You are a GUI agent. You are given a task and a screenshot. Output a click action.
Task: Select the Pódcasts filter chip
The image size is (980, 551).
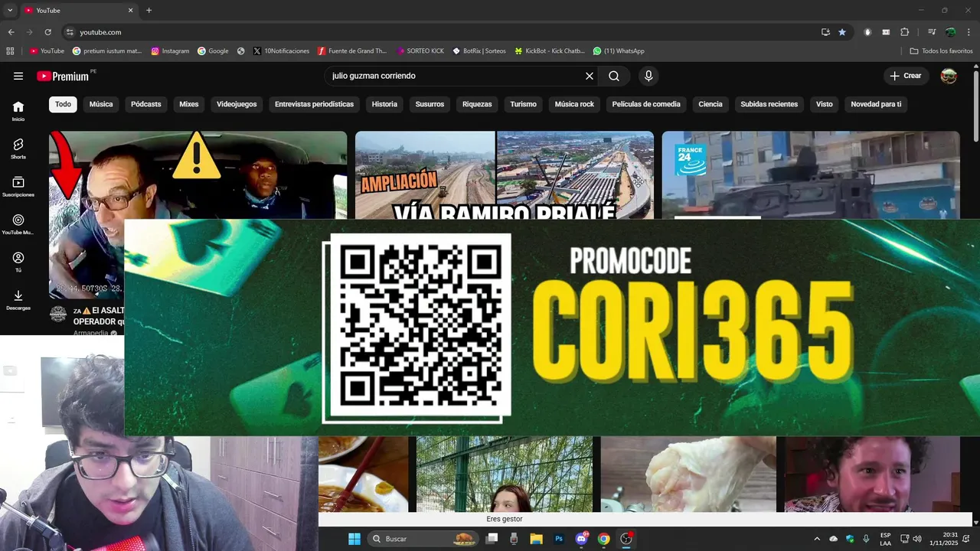(x=146, y=104)
